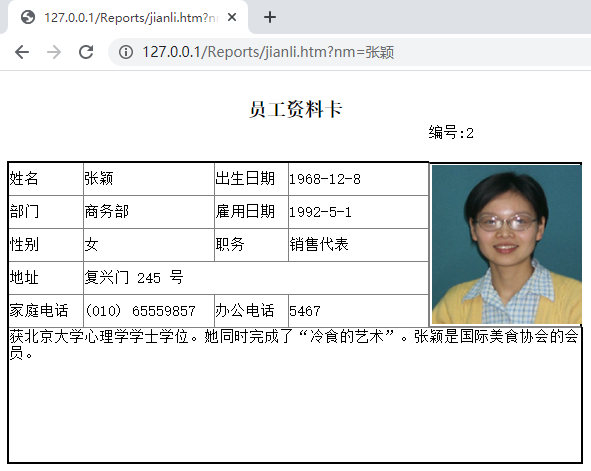
Task: Click the label 家庭电话
Action: click(x=39, y=311)
